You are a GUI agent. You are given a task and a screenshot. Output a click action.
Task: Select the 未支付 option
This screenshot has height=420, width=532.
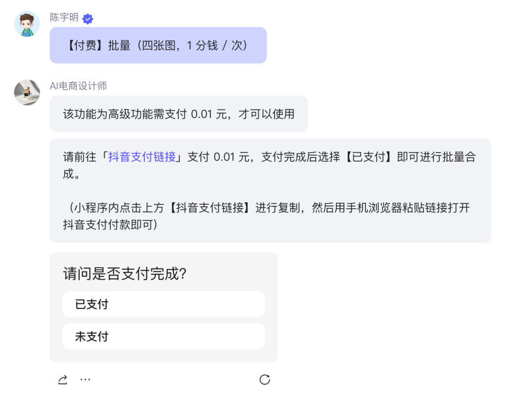click(x=163, y=337)
